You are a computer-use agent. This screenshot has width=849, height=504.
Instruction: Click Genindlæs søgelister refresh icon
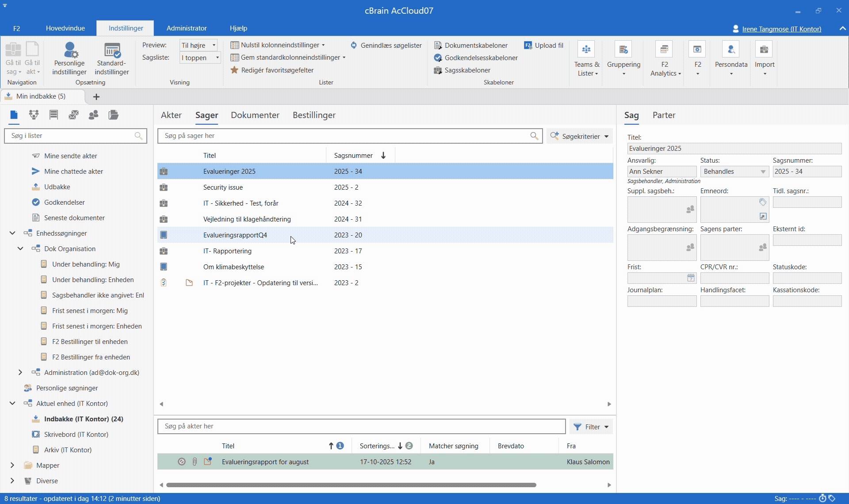point(354,45)
